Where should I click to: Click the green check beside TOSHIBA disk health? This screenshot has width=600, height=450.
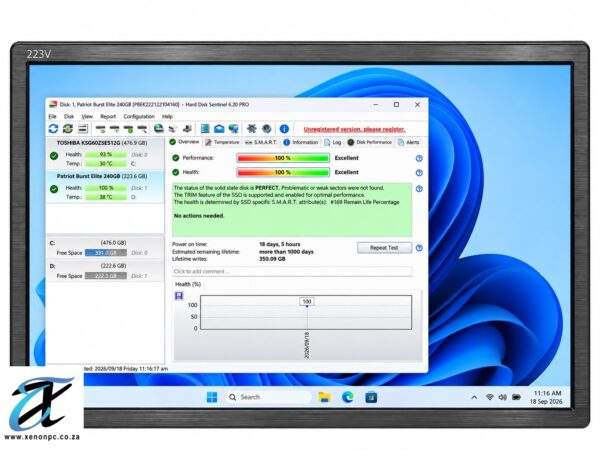pyautogui.click(x=54, y=156)
